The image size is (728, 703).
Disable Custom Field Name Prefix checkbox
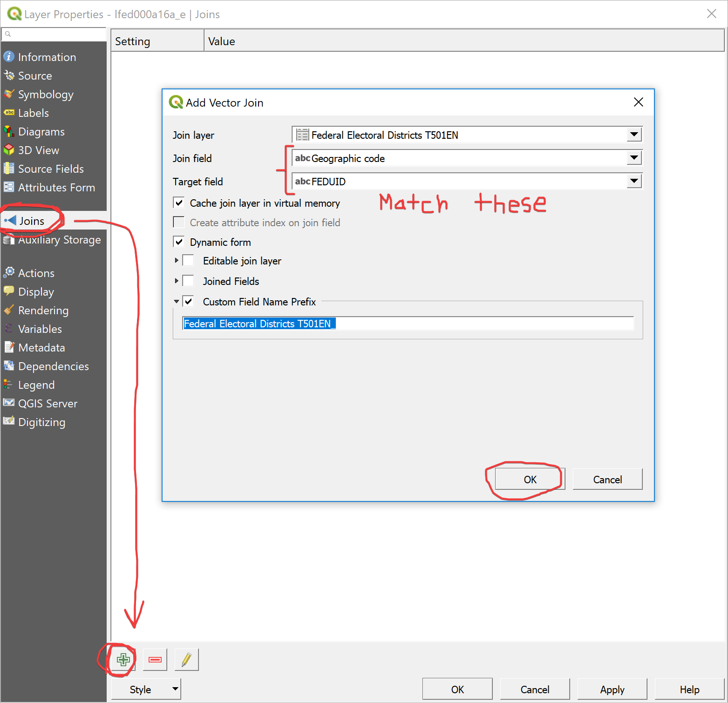point(188,301)
